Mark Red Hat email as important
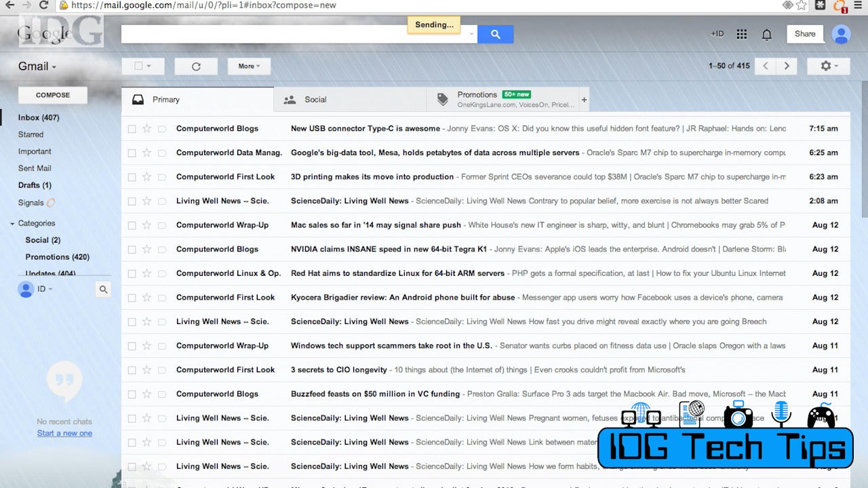 (162, 273)
